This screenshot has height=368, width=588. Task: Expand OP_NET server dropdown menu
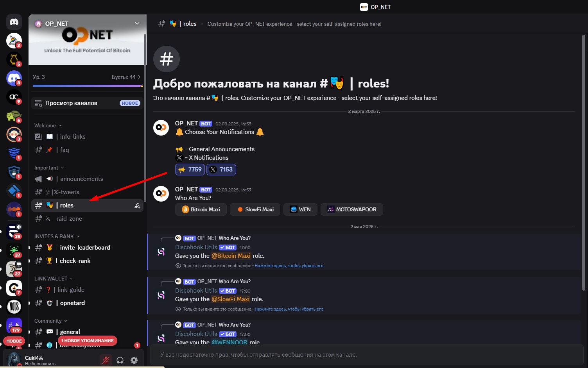137,23
